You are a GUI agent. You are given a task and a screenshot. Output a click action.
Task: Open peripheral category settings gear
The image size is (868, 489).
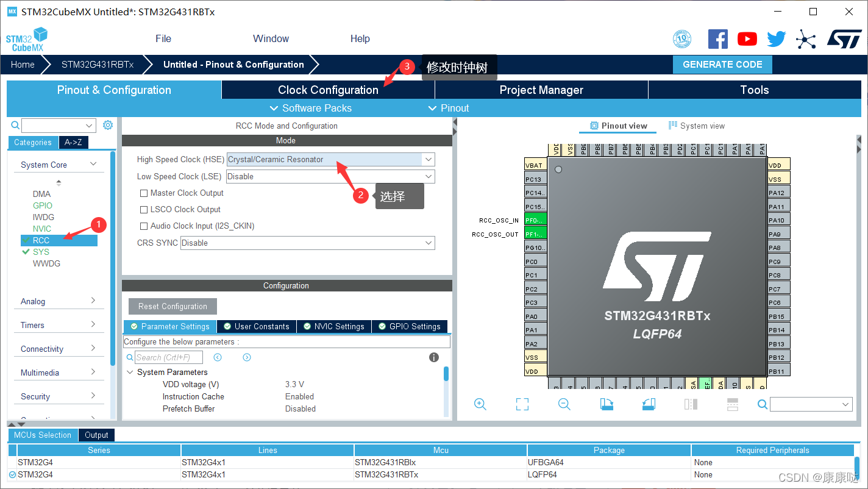[108, 125]
